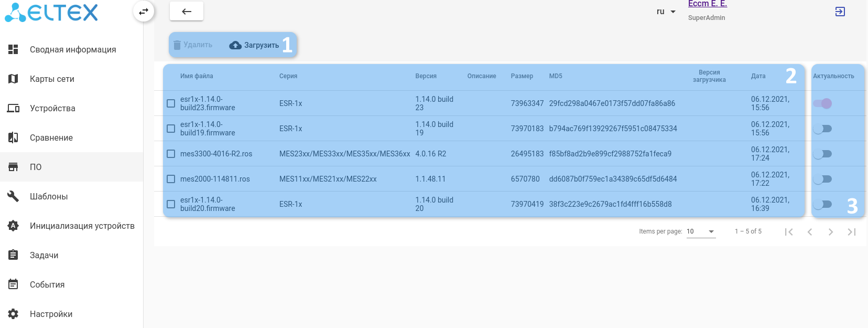Image resolution: width=868 pixels, height=328 pixels.
Task: Click MD5 value 29fcd298a0467e0173f57dd07fa86a86
Action: click(x=612, y=103)
